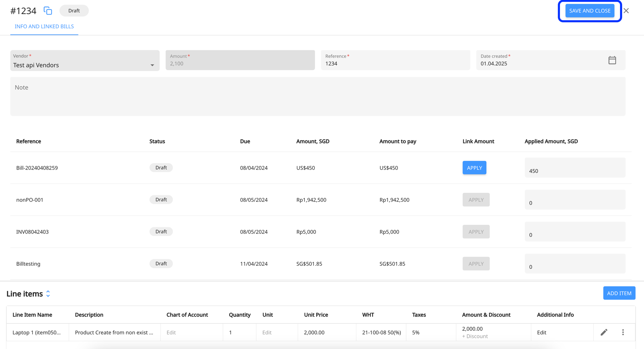Edit the Reference field value 1234
Viewport: 644px width, 349px height.
coord(395,60)
